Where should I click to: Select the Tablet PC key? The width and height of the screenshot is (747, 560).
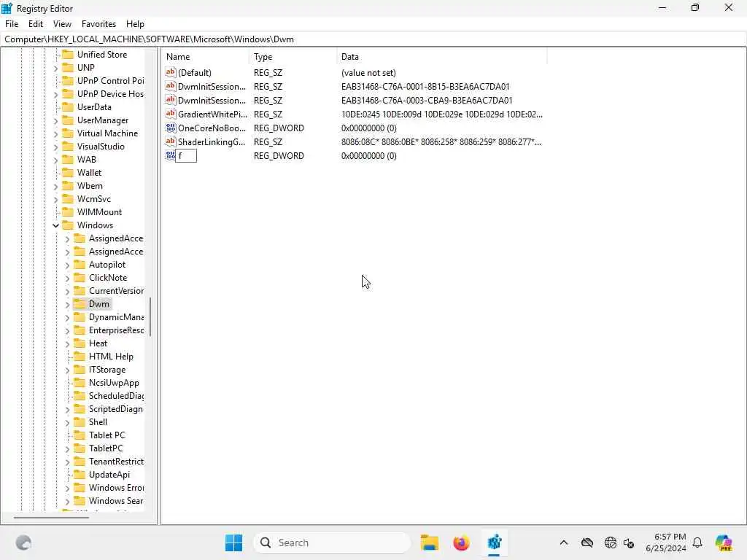click(x=107, y=435)
